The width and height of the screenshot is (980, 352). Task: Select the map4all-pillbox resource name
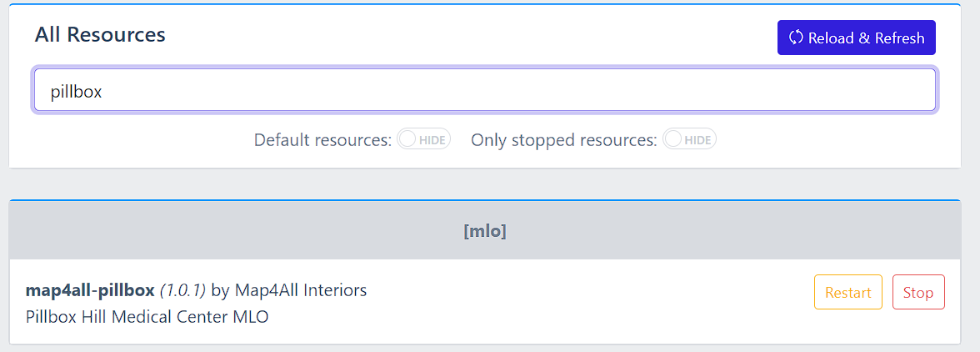[x=90, y=291]
